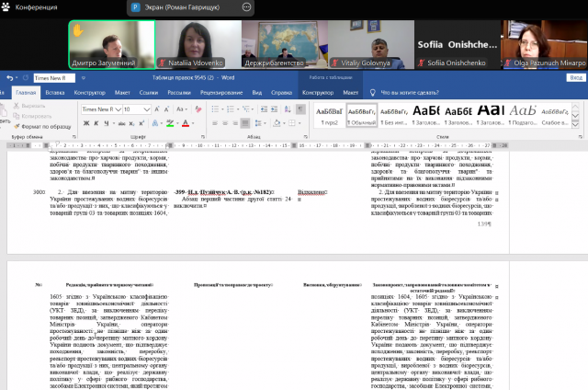Decrease font size with the shrink-font icon

point(166,109)
